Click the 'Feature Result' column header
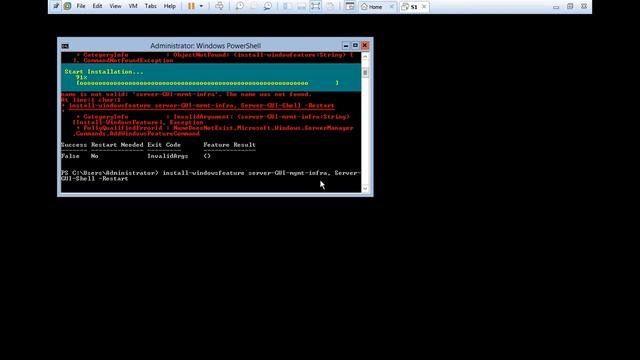This screenshot has width=640, height=360. tap(229, 145)
